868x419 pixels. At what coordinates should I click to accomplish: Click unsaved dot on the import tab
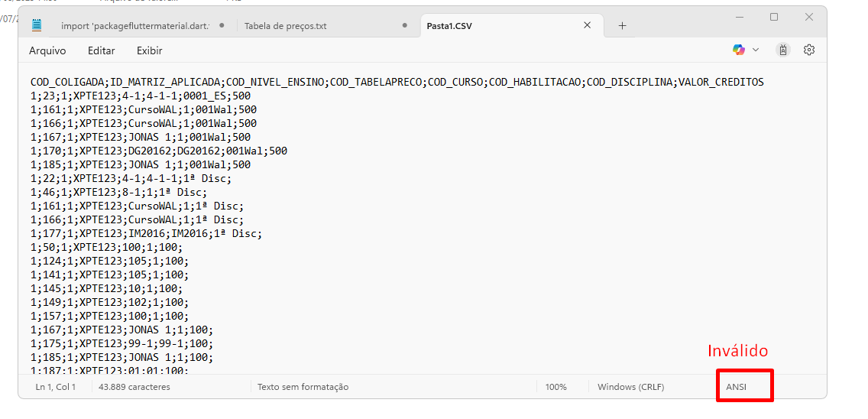222,25
